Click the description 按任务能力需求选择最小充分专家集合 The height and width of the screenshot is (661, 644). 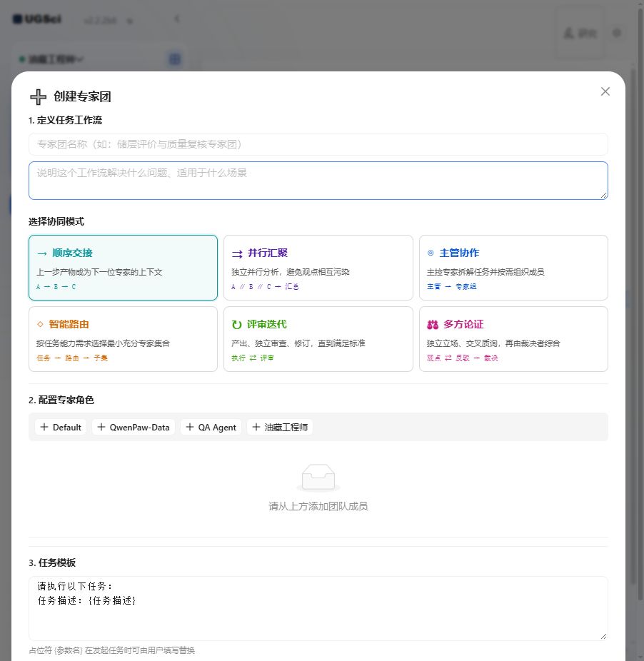coord(103,343)
